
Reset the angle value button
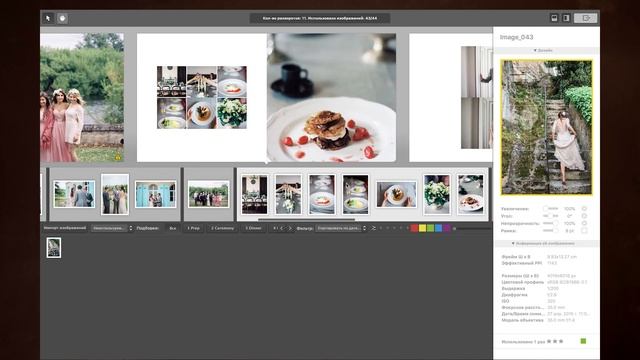click(584, 216)
